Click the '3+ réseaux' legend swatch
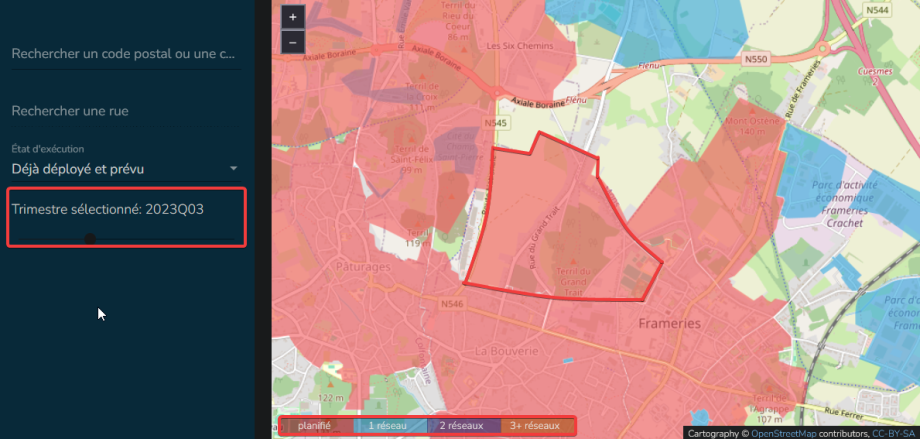The image size is (920, 439). [x=537, y=426]
